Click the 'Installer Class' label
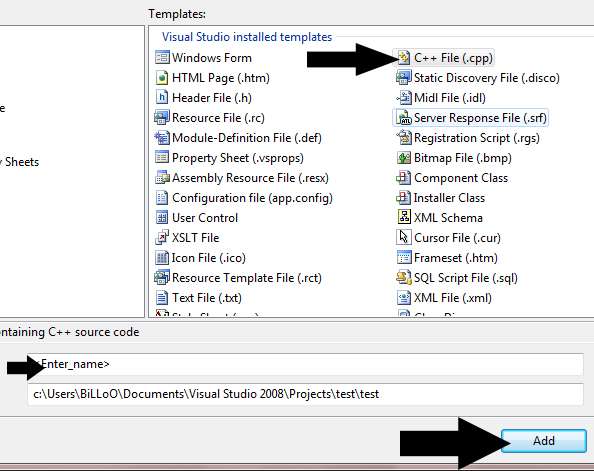Image resolution: width=594 pixels, height=471 pixels. coord(449,198)
